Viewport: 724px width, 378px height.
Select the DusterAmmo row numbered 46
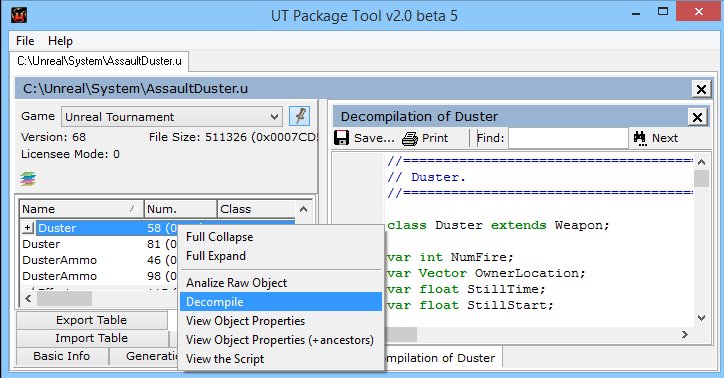coord(99,260)
